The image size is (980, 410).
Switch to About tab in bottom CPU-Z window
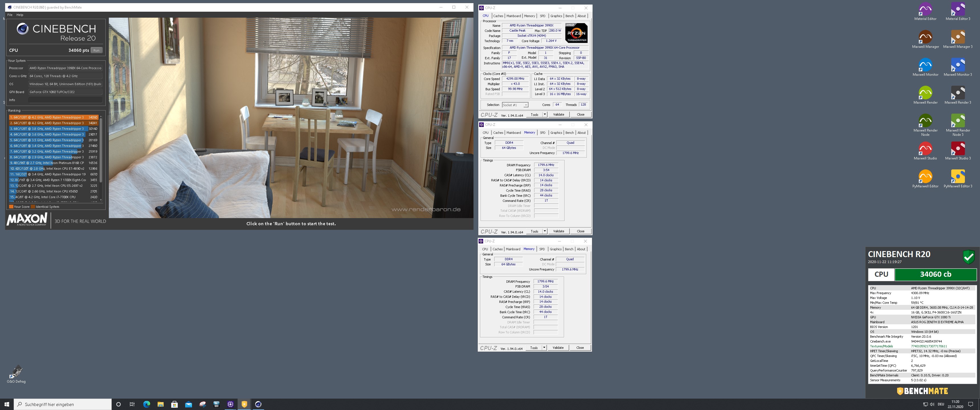pos(581,249)
